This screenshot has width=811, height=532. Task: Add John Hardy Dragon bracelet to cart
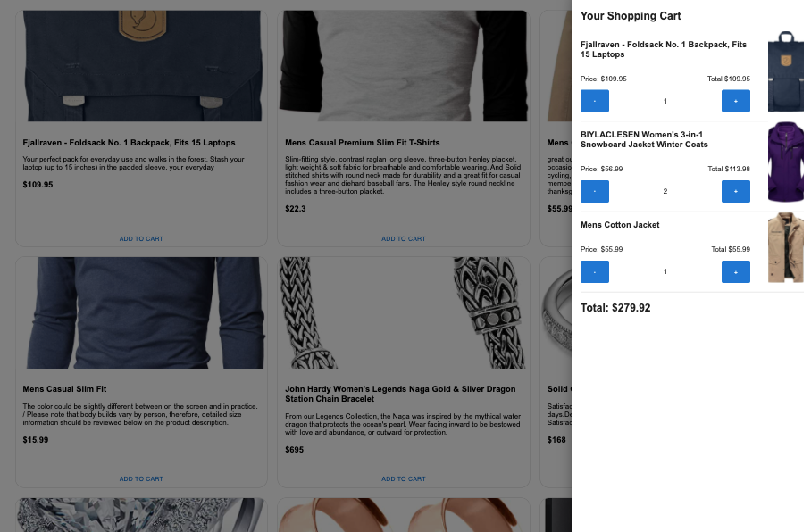click(403, 478)
